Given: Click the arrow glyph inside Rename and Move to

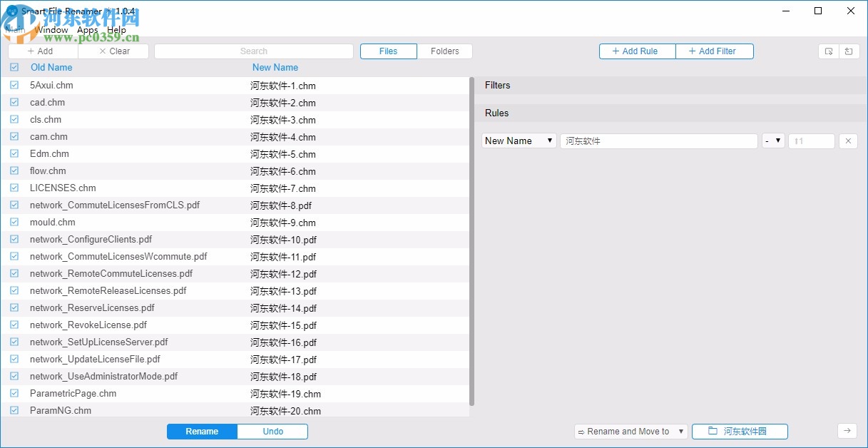Looking at the screenshot, I should click(581, 431).
